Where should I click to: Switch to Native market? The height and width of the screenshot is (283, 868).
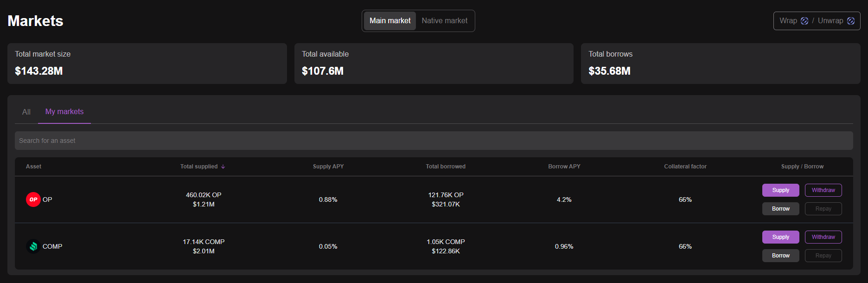(444, 21)
